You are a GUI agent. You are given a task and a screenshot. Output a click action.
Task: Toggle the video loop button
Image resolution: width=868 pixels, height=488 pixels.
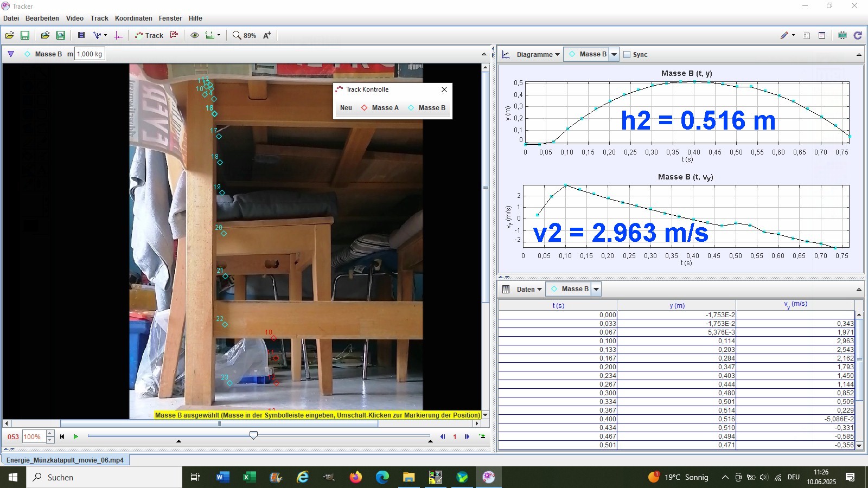(x=482, y=436)
